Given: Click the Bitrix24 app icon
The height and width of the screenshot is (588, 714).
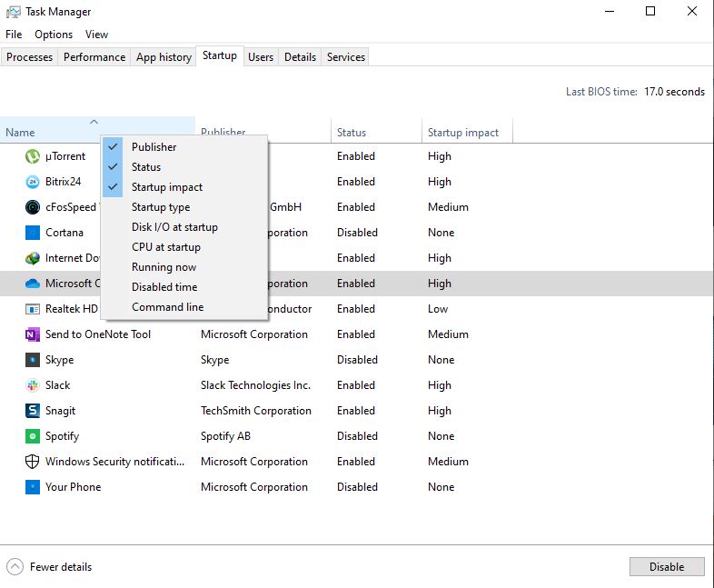Looking at the screenshot, I should click(x=33, y=182).
